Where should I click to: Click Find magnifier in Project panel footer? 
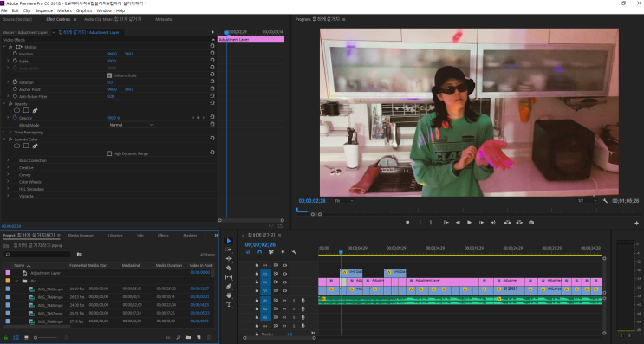179,337
